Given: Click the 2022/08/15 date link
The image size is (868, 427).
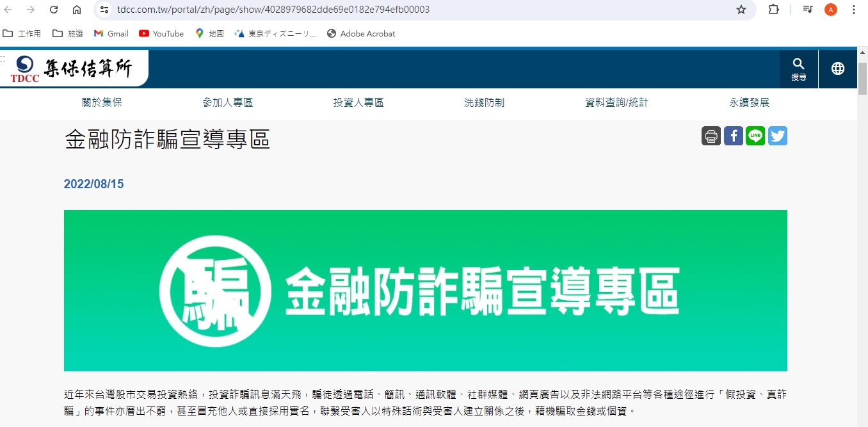Looking at the screenshot, I should coord(94,184).
